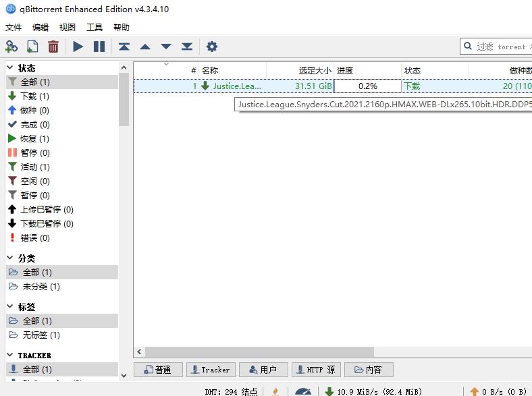This screenshot has height=396, width=532.
Task: Collapse the 标签 section
Action: (x=11, y=307)
